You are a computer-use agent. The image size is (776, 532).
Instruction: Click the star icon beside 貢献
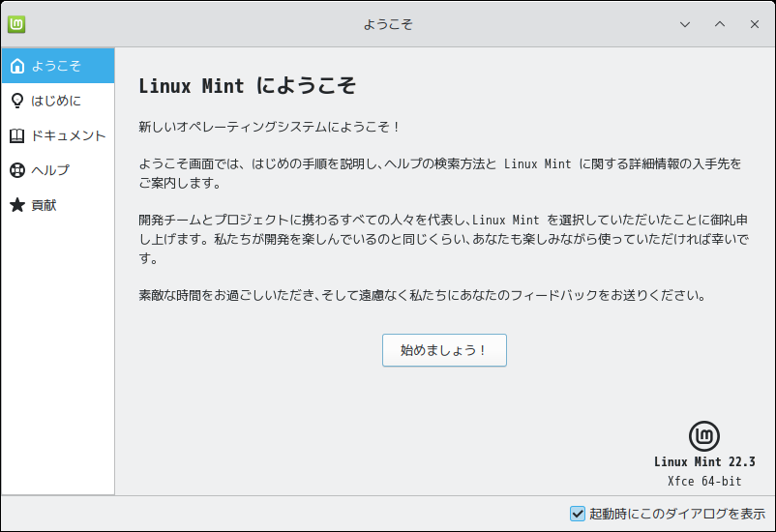(16, 205)
